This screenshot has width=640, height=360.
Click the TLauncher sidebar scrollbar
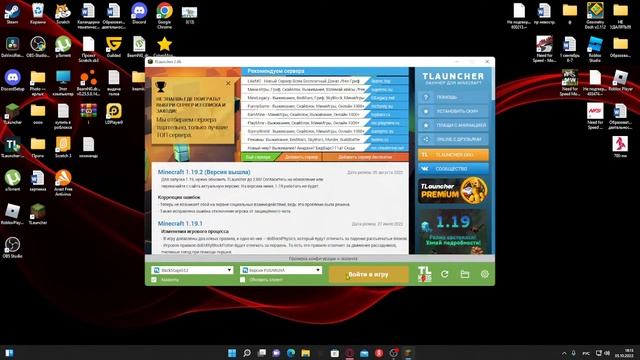[493, 84]
